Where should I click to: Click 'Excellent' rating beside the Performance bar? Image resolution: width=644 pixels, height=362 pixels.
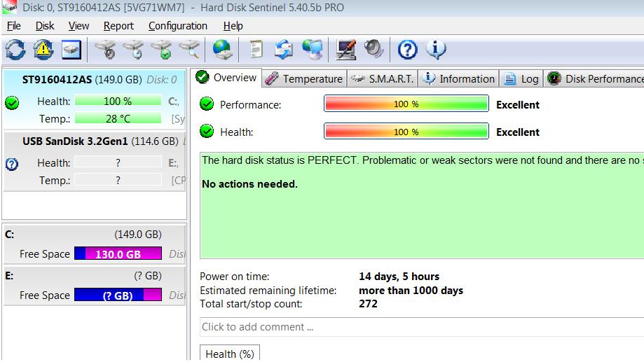517,104
